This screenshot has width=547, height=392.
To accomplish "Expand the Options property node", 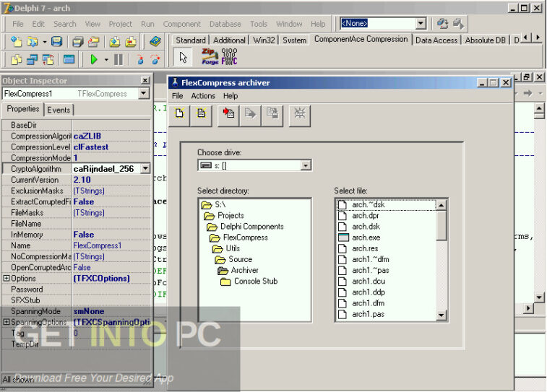I will point(7,278).
